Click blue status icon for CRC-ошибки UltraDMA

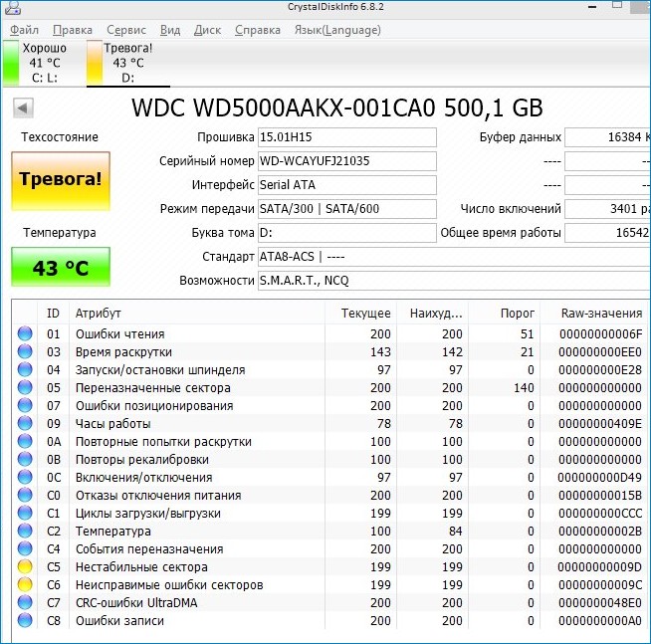pyautogui.click(x=25, y=603)
